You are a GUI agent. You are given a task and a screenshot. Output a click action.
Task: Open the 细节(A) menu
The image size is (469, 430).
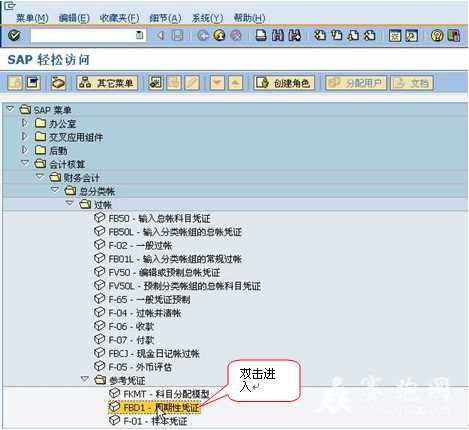pyautogui.click(x=165, y=18)
